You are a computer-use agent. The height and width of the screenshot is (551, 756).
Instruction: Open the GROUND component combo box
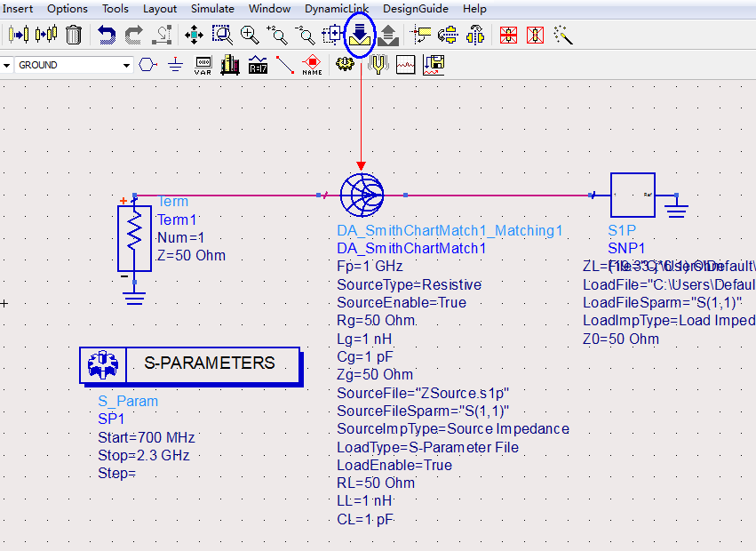pos(73,65)
